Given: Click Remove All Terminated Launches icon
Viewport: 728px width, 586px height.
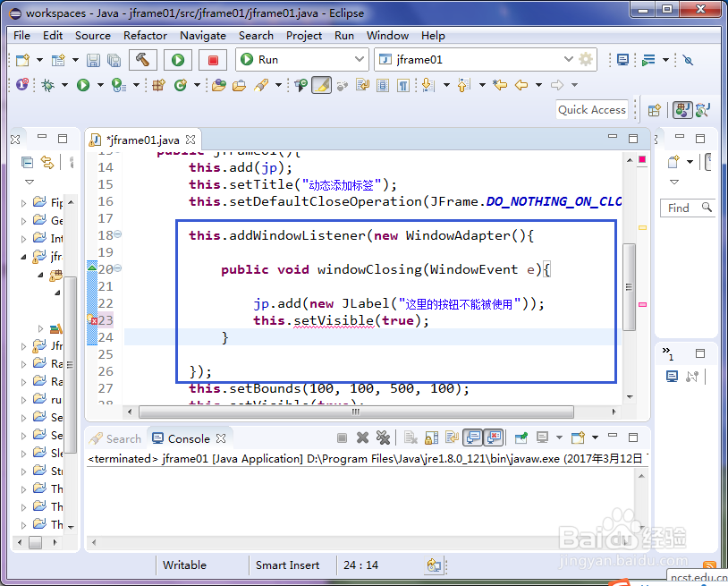Looking at the screenshot, I should [383, 437].
